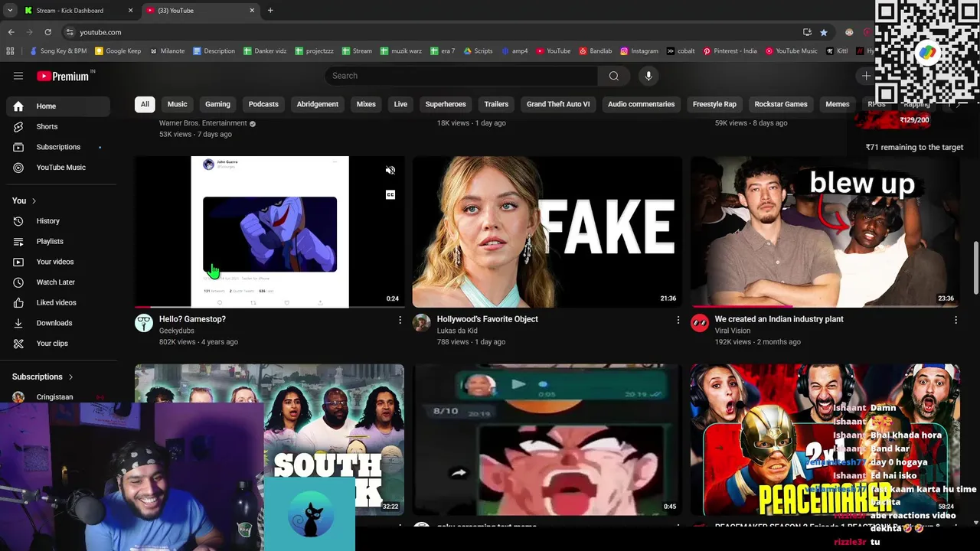The width and height of the screenshot is (980, 551).
Task: Open YouTube Music from the sidebar
Action: click(x=58, y=168)
